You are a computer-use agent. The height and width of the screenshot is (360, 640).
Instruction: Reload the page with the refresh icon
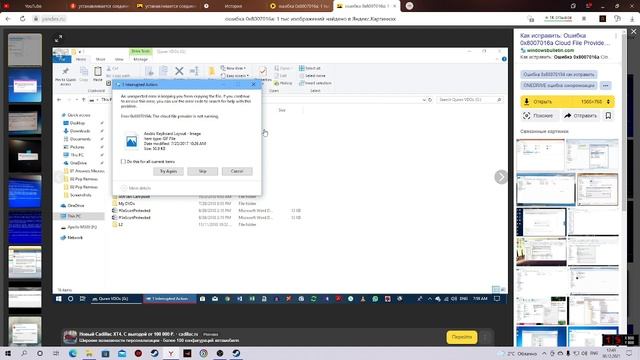tap(22, 19)
